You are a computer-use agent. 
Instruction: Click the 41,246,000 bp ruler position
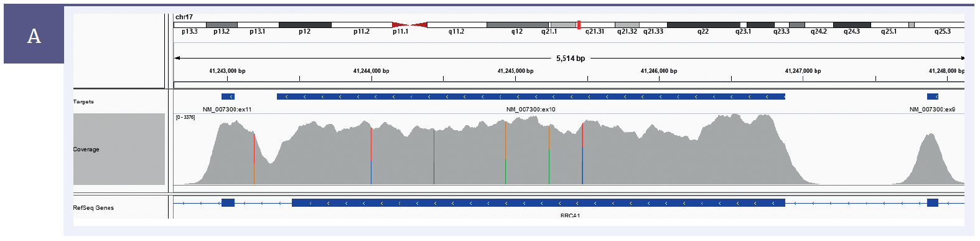pyautogui.click(x=659, y=71)
